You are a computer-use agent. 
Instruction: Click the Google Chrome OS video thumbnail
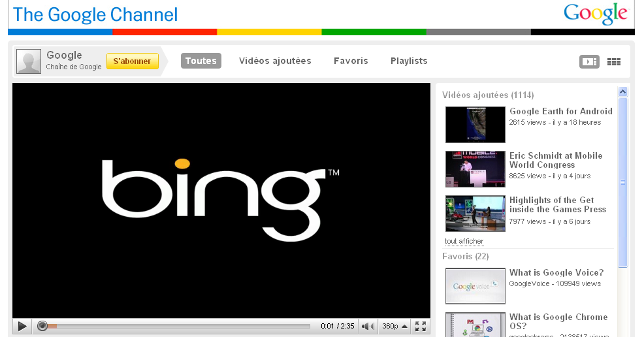(x=475, y=325)
